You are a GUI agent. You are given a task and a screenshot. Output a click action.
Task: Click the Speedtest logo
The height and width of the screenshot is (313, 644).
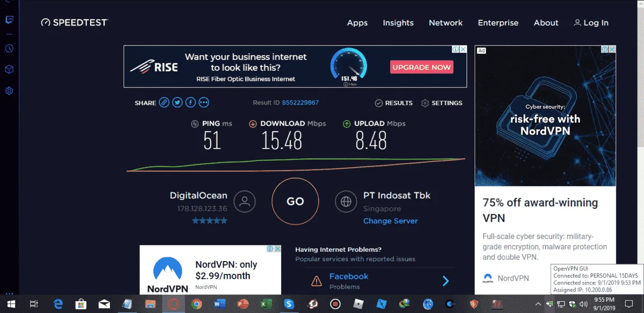pos(75,23)
